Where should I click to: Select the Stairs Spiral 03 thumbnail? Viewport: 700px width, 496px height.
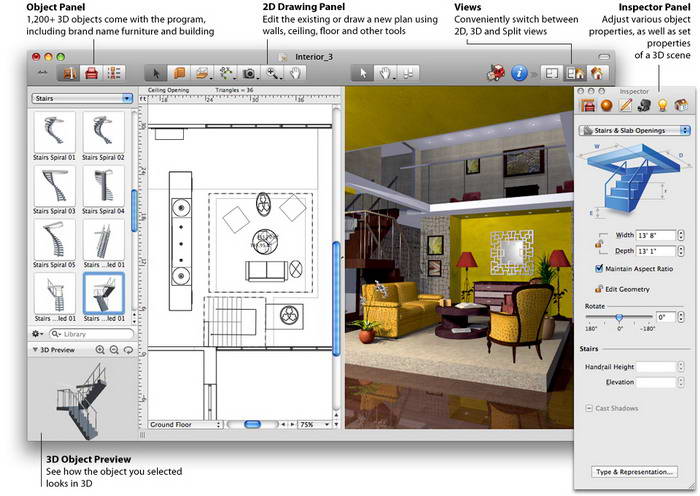54,186
